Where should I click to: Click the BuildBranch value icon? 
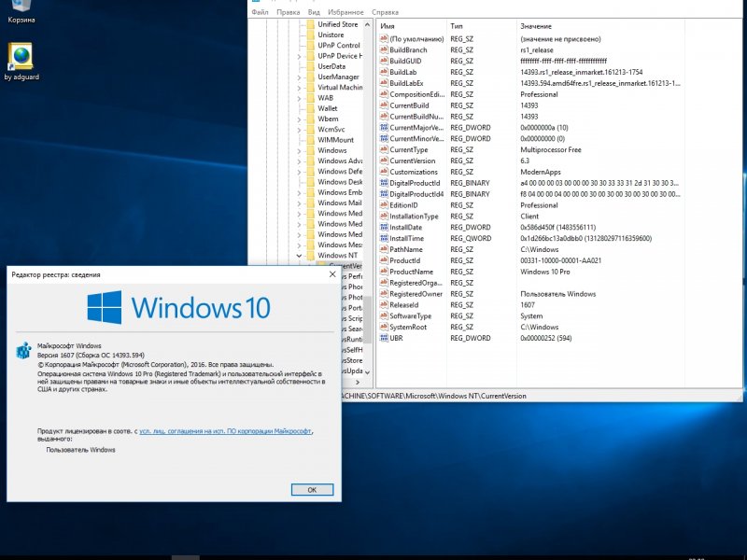tap(384, 49)
